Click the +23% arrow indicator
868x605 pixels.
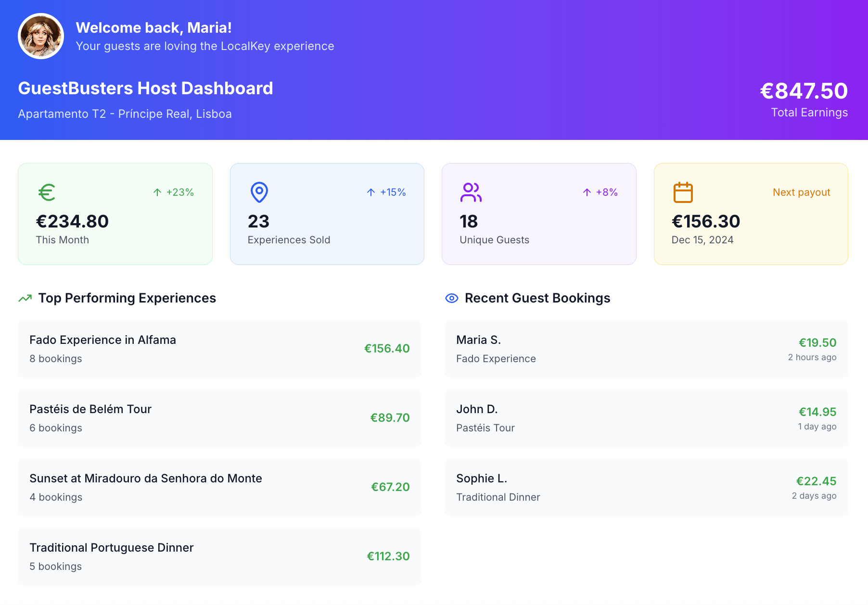tap(174, 192)
